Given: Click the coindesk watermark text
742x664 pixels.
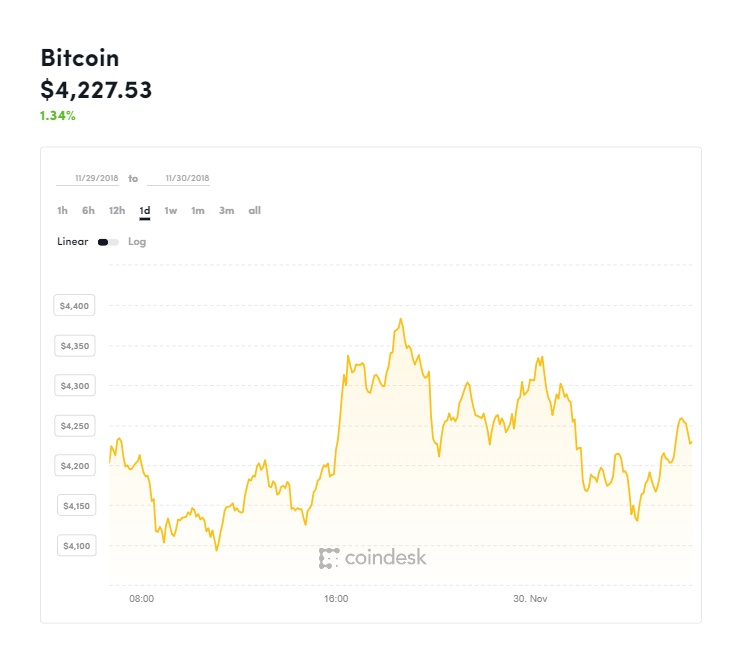Looking at the screenshot, I should [x=386, y=558].
